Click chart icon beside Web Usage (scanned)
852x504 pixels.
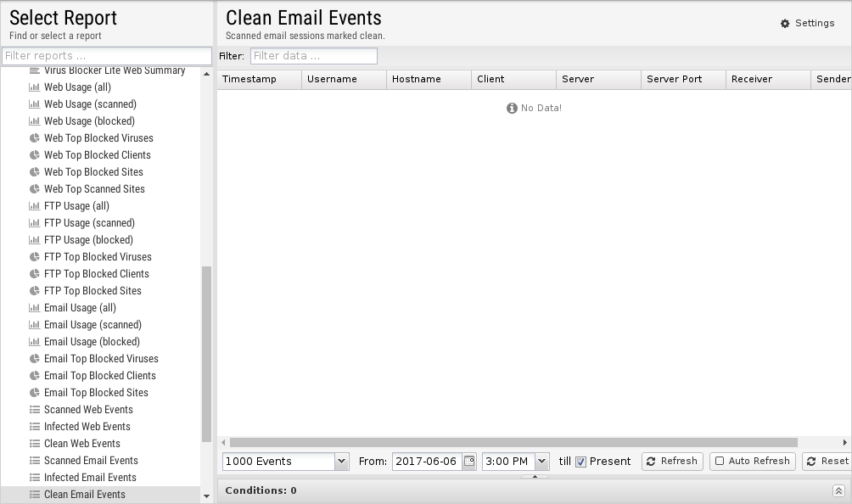point(34,104)
